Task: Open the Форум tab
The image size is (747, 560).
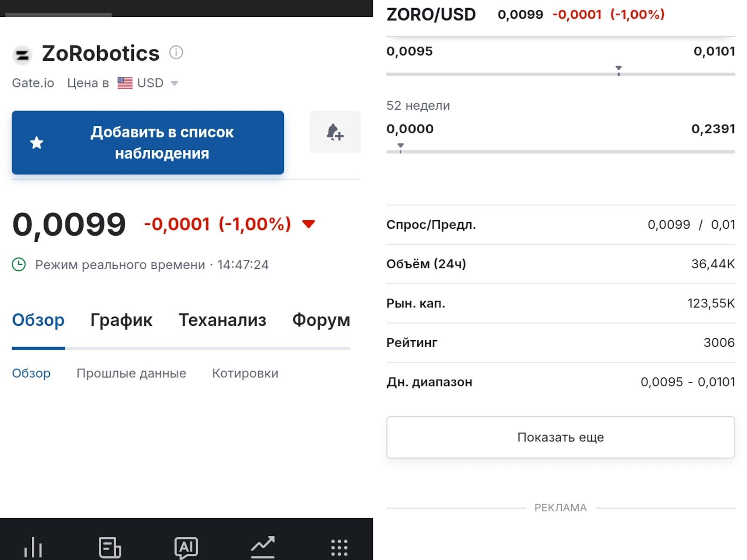Action: pos(321,320)
